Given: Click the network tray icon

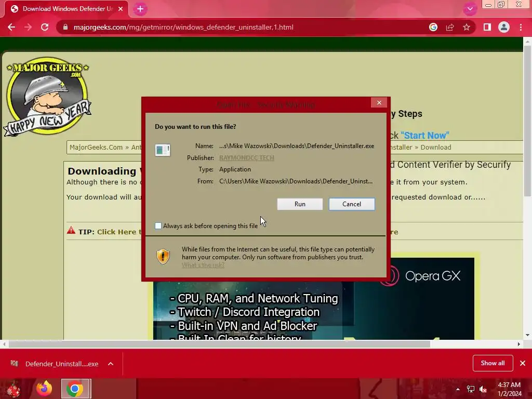Looking at the screenshot, I should click(471, 389).
